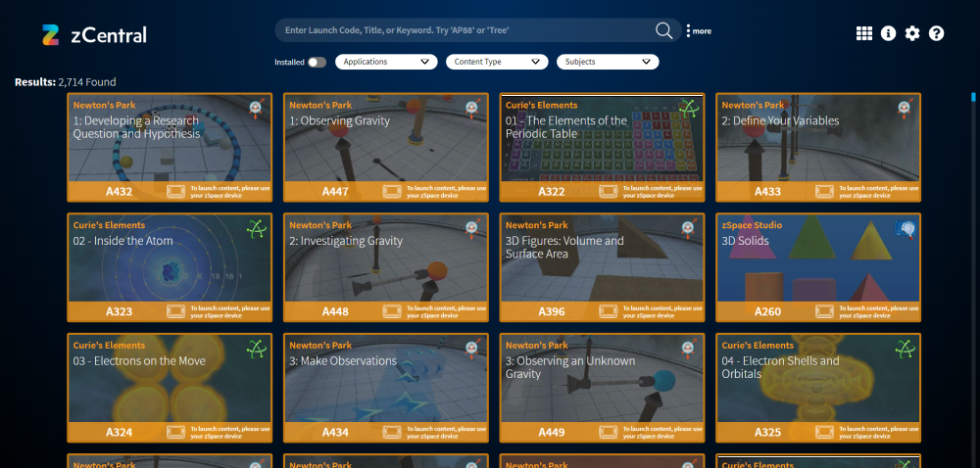
Task: Open the settings gear icon
Action: click(x=912, y=33)
